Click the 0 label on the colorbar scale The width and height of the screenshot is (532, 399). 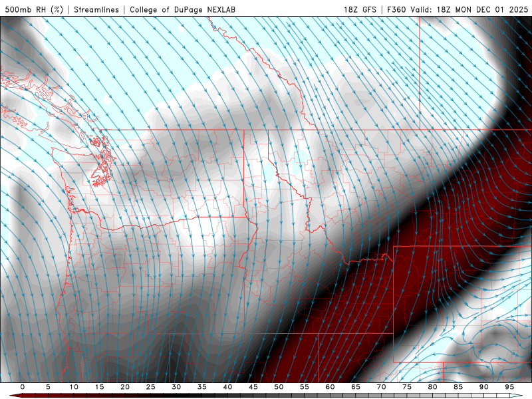pyautogui.click(x=23, y=387)
